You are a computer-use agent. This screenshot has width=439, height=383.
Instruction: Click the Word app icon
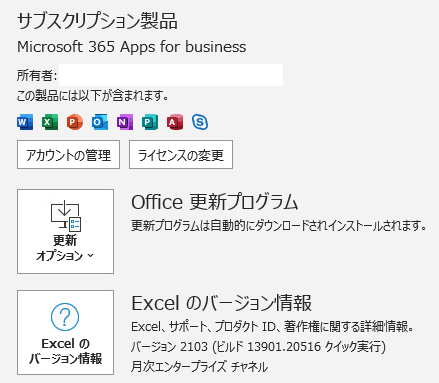[x=25, y=122]
